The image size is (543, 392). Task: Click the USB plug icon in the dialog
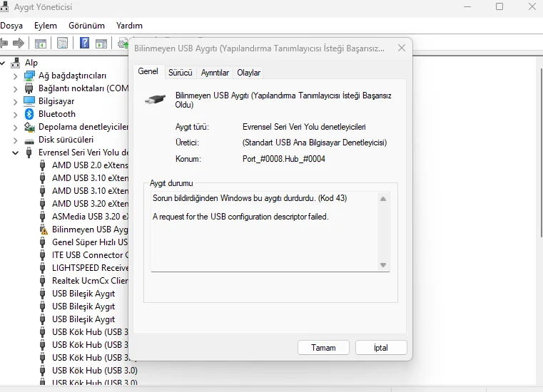155,99
